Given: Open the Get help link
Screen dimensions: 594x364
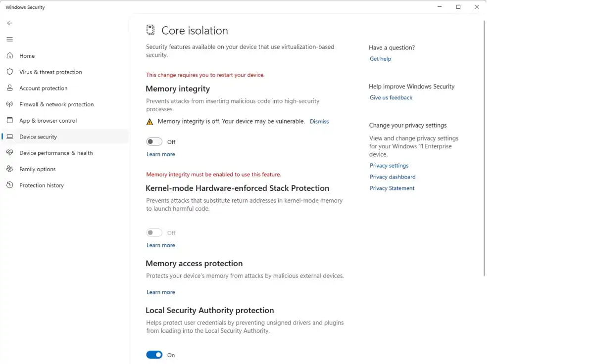Looking at the screenshot, I should pyautogui.click(x=380, y=59).
